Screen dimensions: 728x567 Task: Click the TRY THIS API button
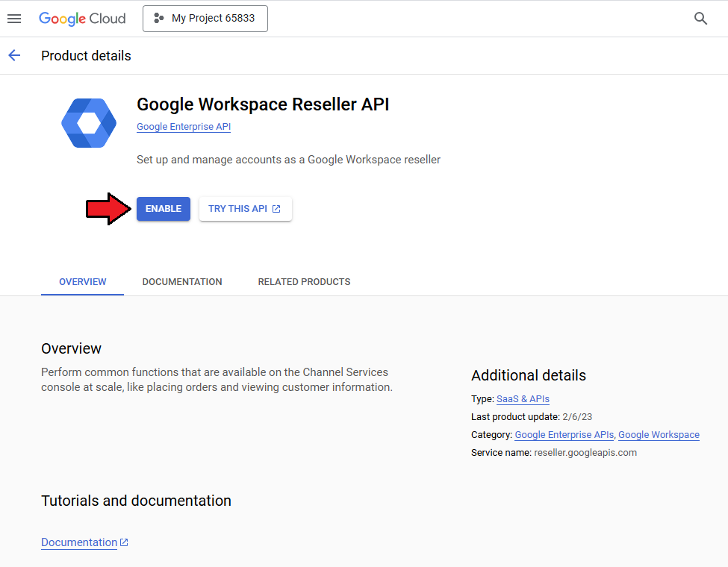click(x=245, y=209)
